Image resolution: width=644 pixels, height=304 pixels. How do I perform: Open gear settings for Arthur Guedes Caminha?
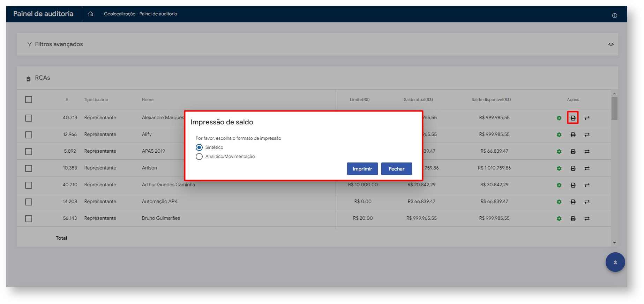tap(559, 185)
